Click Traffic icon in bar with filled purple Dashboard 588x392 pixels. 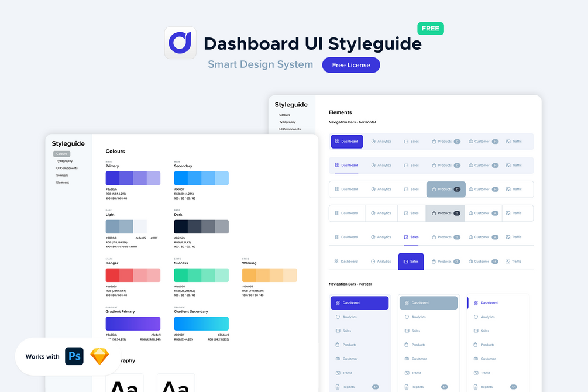pyautogui.click(x=508, y=142)
